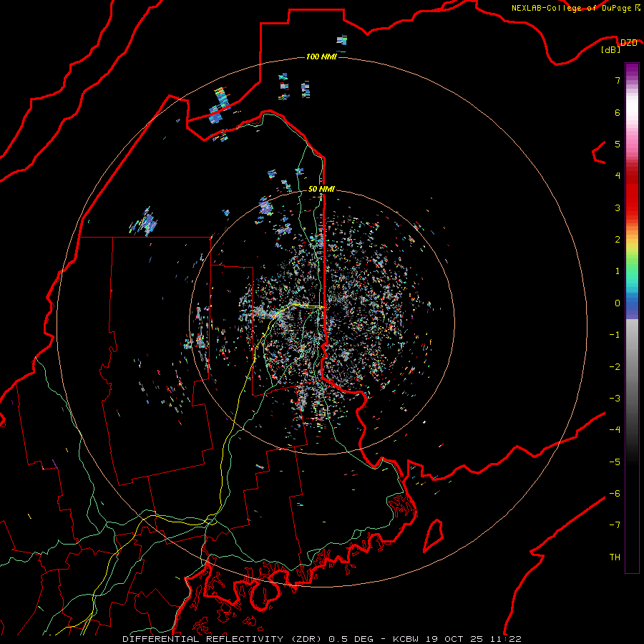This screenshot has width=644, height=644.
Task: Click the 7 value on color scale
Action: [x=618, y=80]
